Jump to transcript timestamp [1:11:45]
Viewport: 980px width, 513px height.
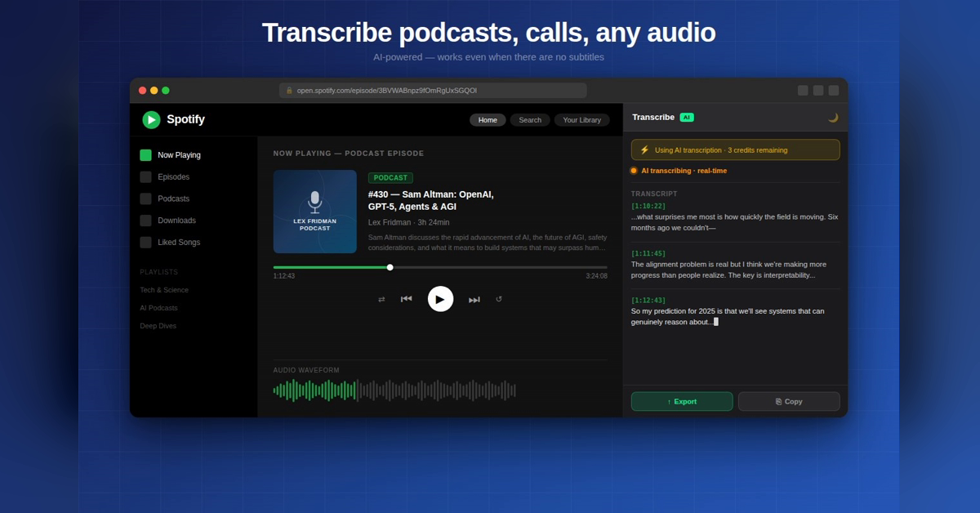point(648,253)
